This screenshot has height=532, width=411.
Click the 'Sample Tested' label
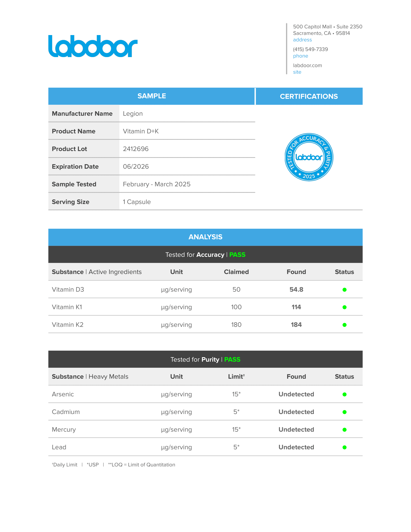pyautogui.click(x=74, y=185)
